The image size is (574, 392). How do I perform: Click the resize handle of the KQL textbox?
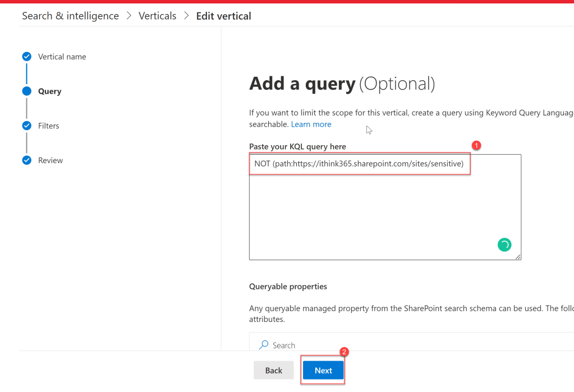tap(518, 257)
